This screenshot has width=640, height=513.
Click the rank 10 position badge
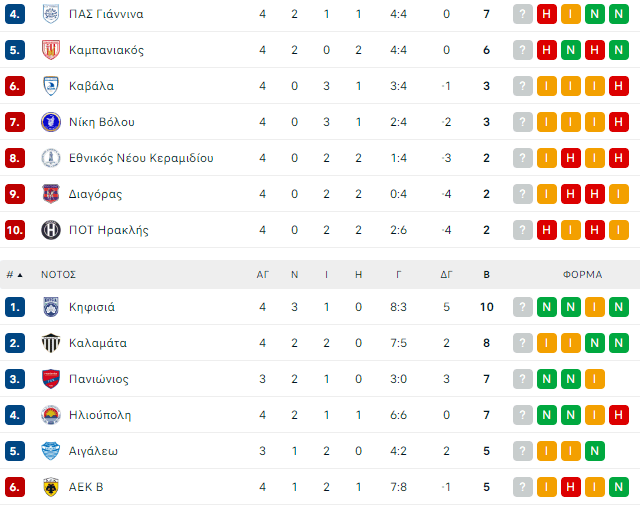tap(15, 230)
